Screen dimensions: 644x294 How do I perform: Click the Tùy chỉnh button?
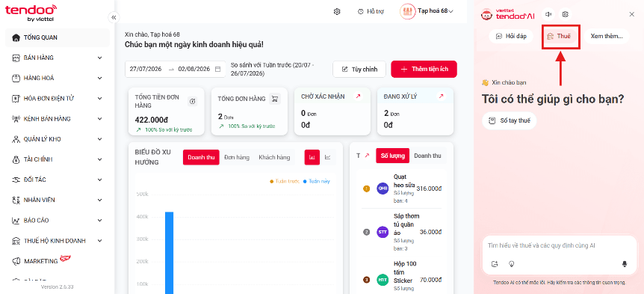tap(359, 69)
